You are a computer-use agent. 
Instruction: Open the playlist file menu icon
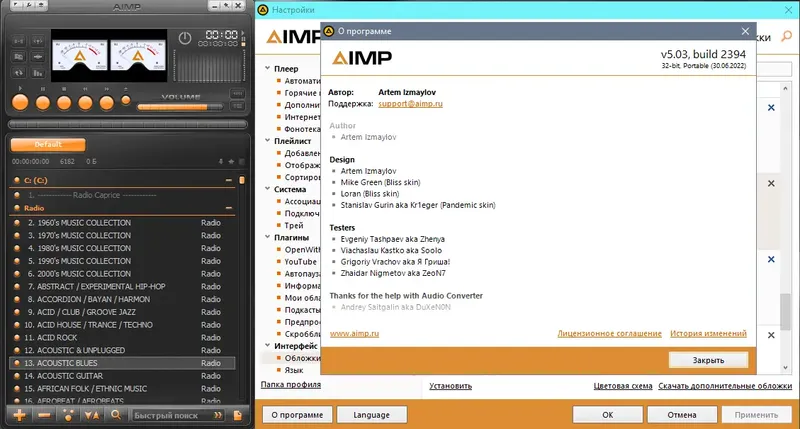click(237, 415)
